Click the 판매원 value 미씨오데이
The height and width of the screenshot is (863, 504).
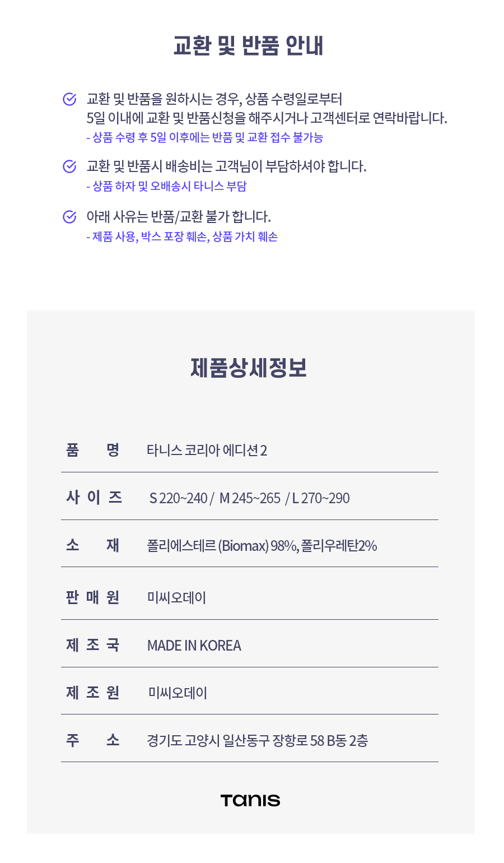[x=176, y=598]
